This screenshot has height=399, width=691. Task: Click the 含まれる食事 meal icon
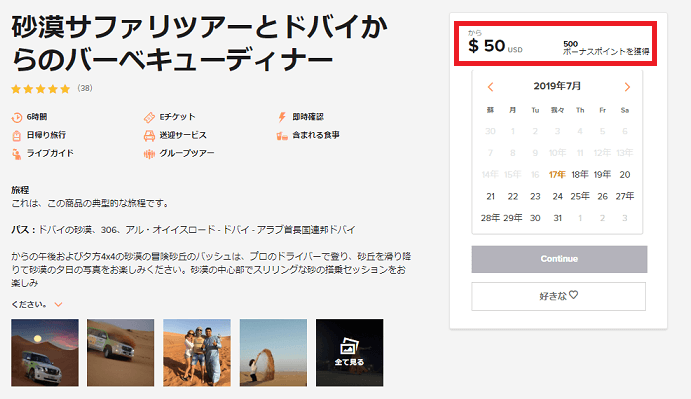tap(282, 136)
